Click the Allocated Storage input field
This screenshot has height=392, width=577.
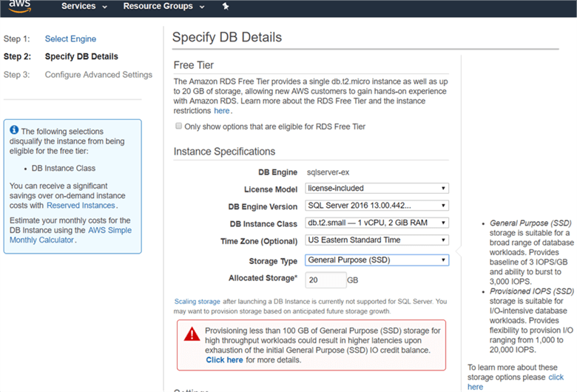(x=325, y=280)
